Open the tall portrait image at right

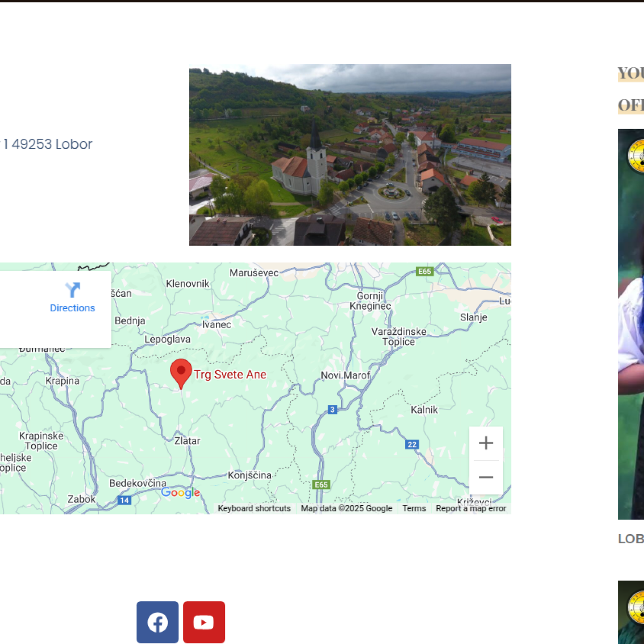click(x=631, y=324)
